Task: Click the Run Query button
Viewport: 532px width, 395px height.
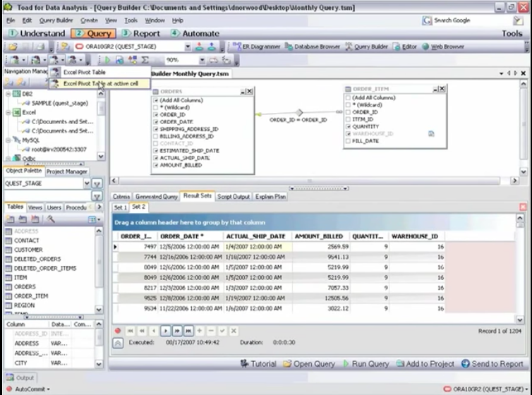Action: tap(365, 364)
